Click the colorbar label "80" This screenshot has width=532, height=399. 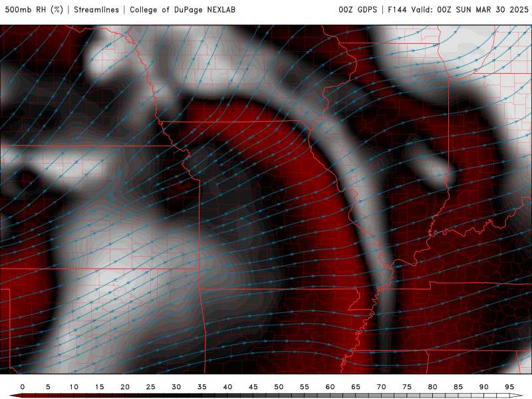[433, 387]
